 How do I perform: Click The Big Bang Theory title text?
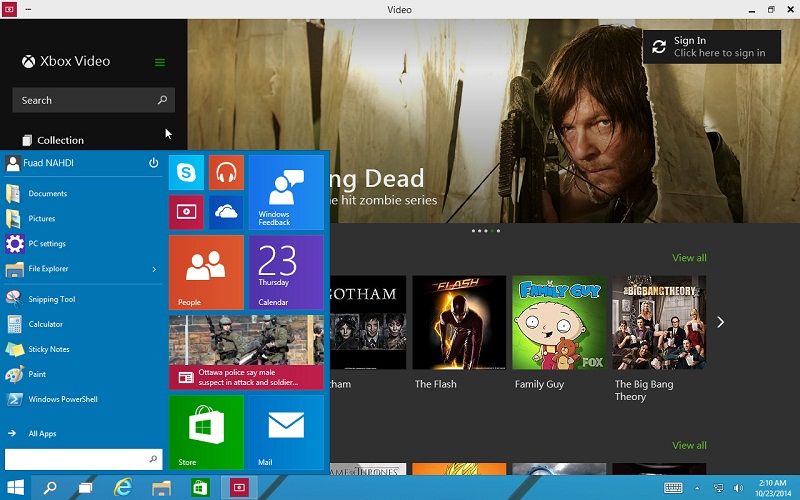(644, 390)
